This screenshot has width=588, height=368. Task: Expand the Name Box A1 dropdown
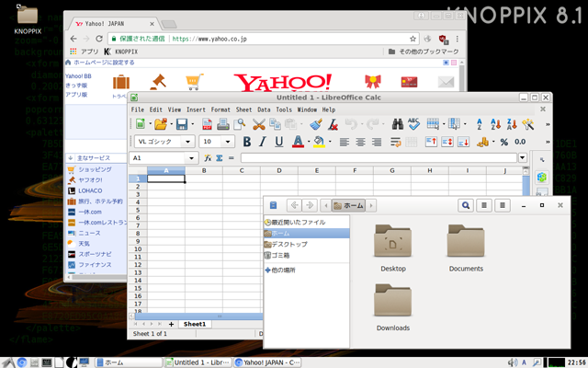click(191, 158)
